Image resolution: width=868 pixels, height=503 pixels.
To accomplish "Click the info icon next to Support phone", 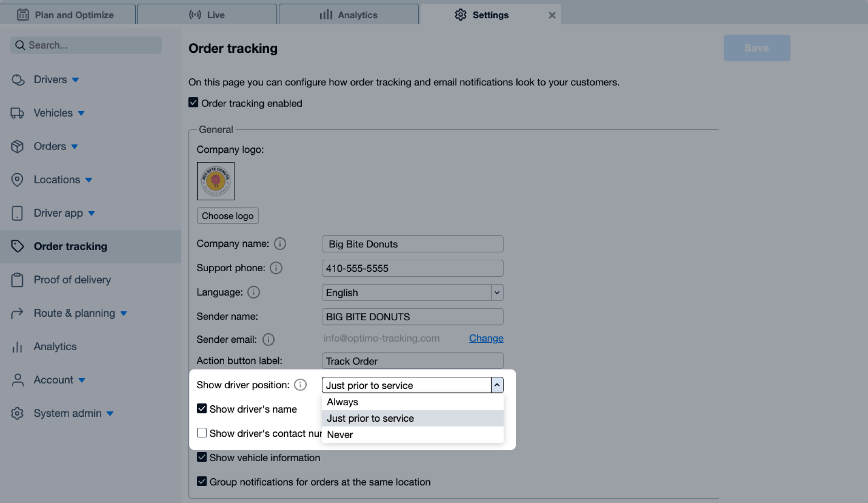I will click(276, 268).
